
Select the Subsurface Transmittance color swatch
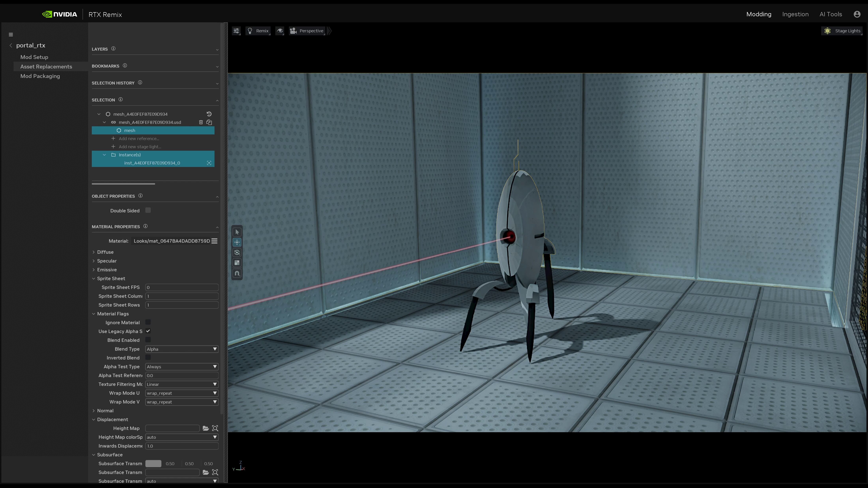coord(153,463)
